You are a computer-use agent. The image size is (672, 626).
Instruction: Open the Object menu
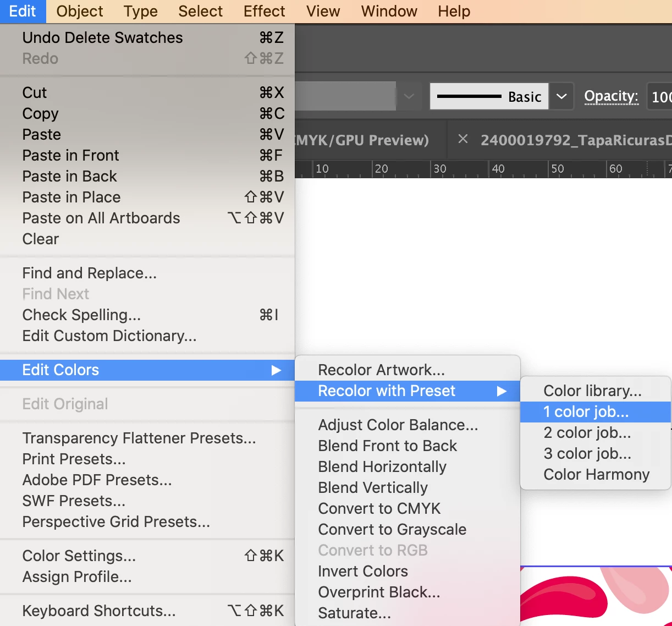pos(80,11)
